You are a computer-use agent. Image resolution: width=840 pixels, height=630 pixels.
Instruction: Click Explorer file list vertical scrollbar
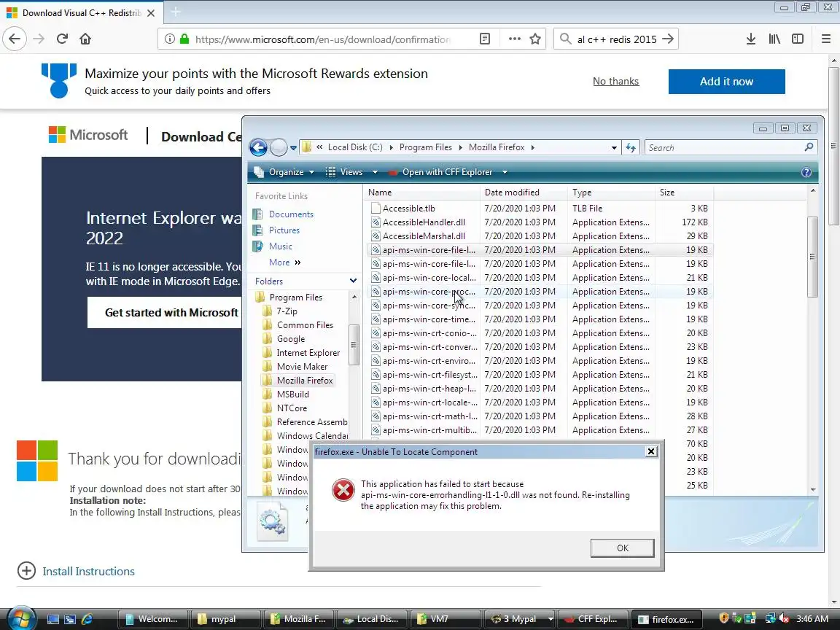tap(813, 257)
